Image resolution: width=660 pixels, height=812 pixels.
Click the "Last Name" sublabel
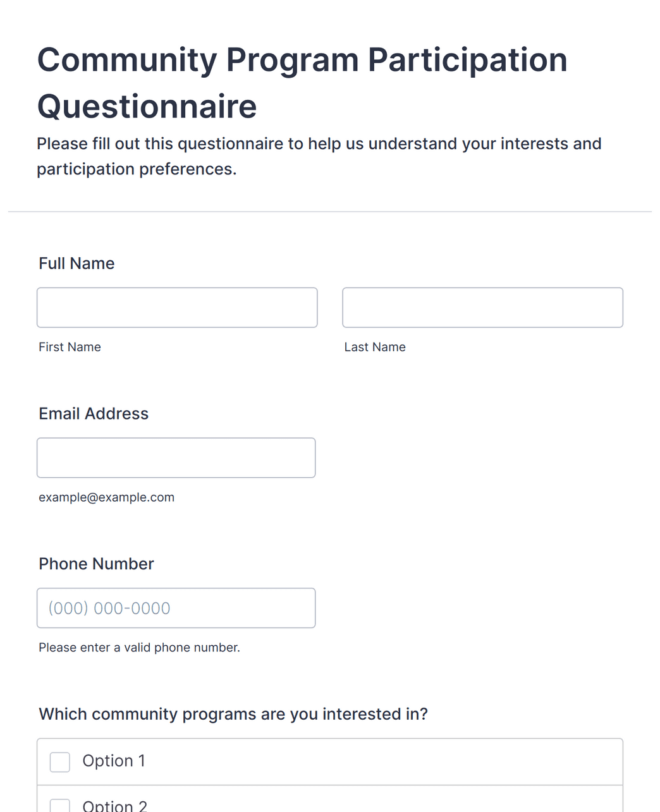point(375,347)
